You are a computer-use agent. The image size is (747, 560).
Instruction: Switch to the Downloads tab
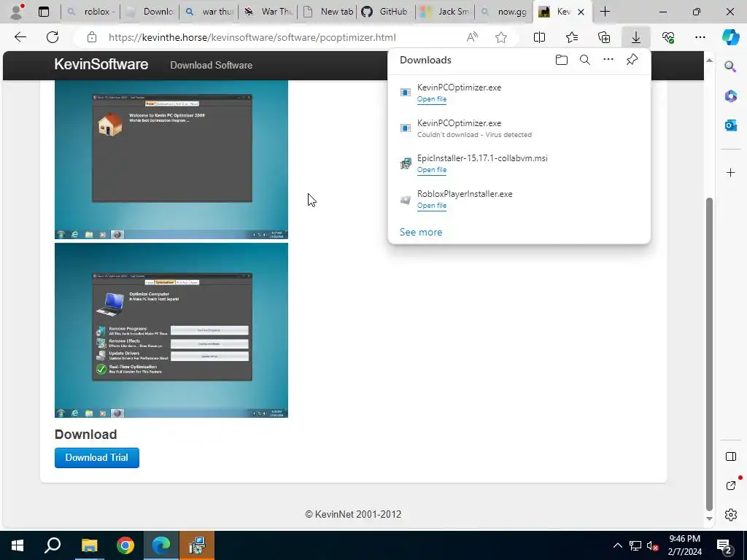[x=149, y=12]
